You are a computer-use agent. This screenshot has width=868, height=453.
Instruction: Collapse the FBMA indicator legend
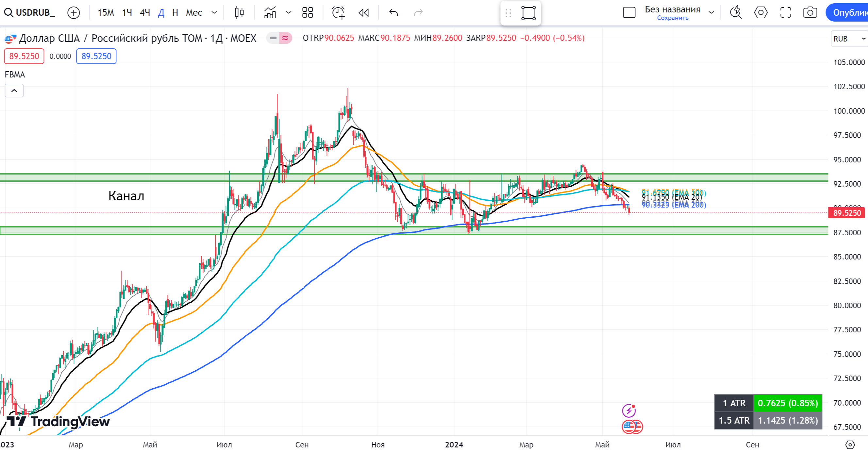point(14,91)
